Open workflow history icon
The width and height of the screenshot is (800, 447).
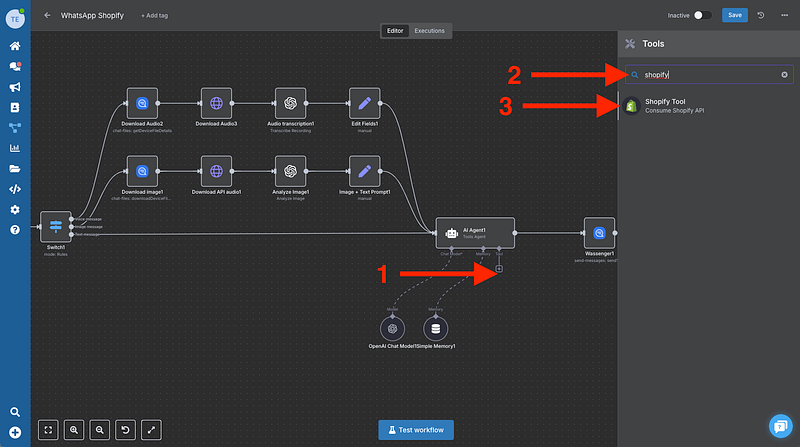click(x=762, y=15)
